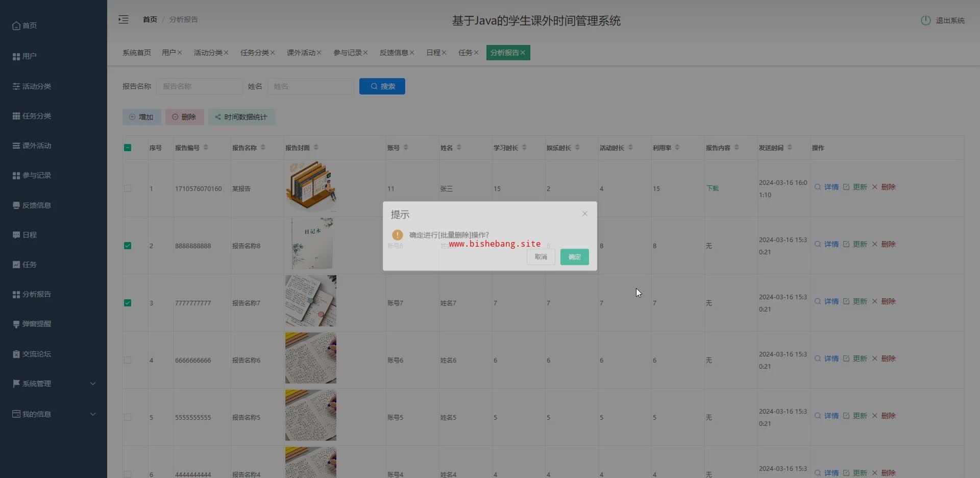Image resolution: width=980 pixels, height=478 pixels.
Task: Close the 任务分类 tab
Action: tap(273, 53)
